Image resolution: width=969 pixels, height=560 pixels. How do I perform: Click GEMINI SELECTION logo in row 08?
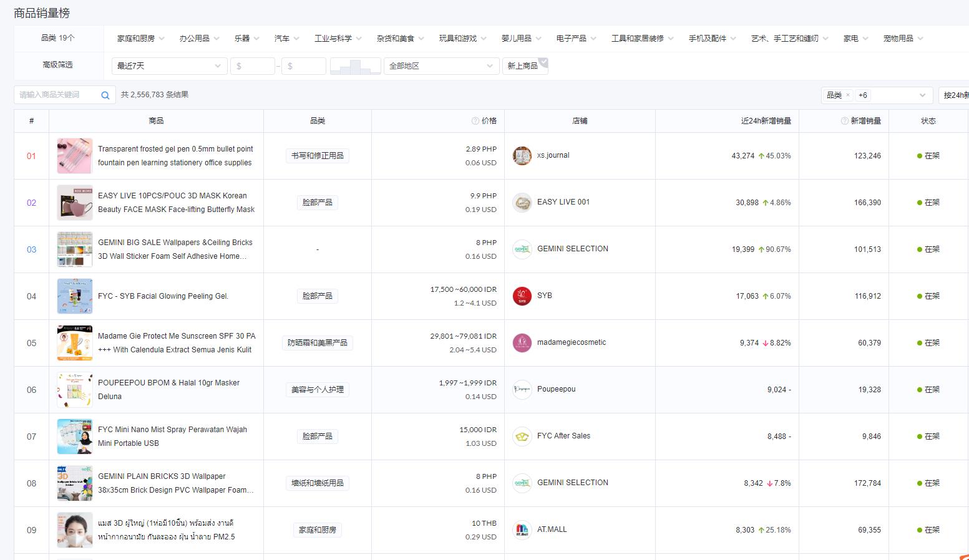pyautogui.click(x=522, y=483)
